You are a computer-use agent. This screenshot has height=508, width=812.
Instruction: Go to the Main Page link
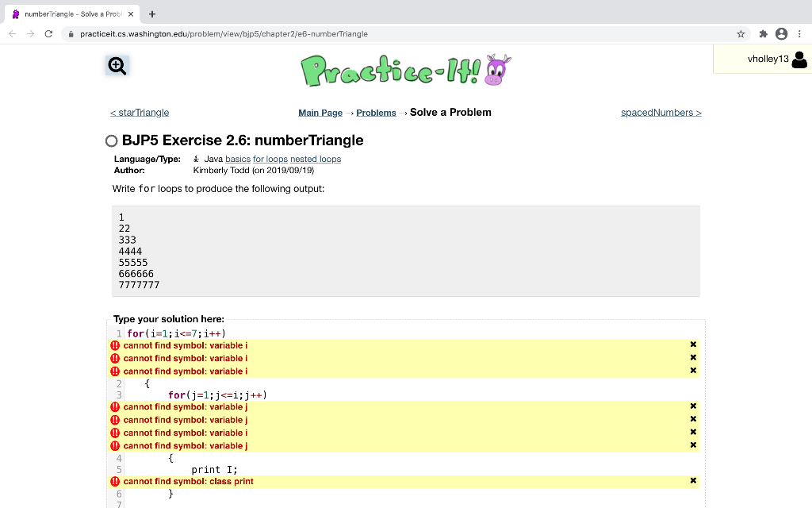pyautogui.click(x=320, y=112)
